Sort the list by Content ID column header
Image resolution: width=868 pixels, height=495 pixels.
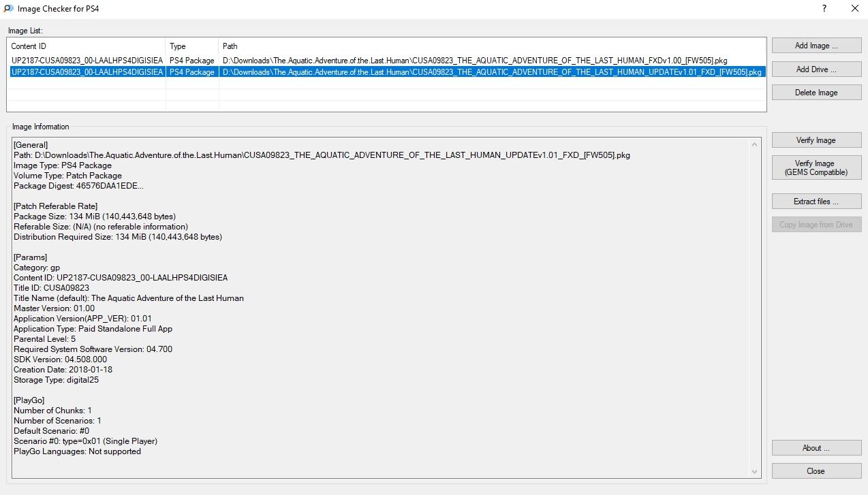pyautogui.click(x=87, y=46)
